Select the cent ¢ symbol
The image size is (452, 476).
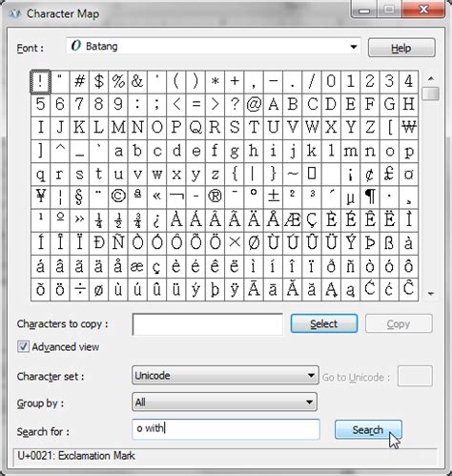pos(370,174)
